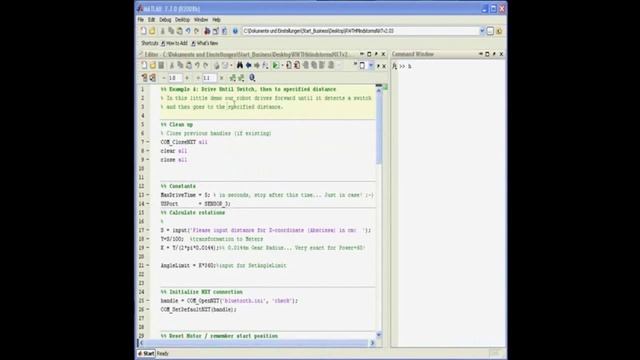Print the file from Editor toolbar

click(216, 65)
